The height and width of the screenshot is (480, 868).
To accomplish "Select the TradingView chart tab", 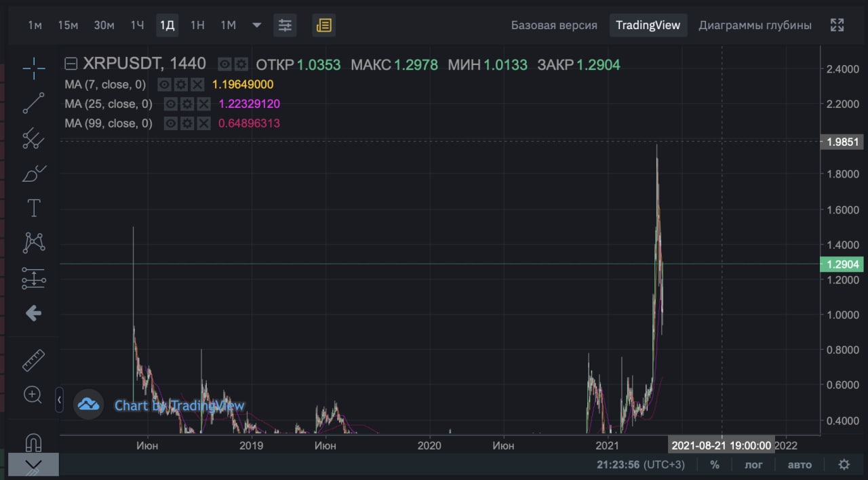I will pos(648,25).
